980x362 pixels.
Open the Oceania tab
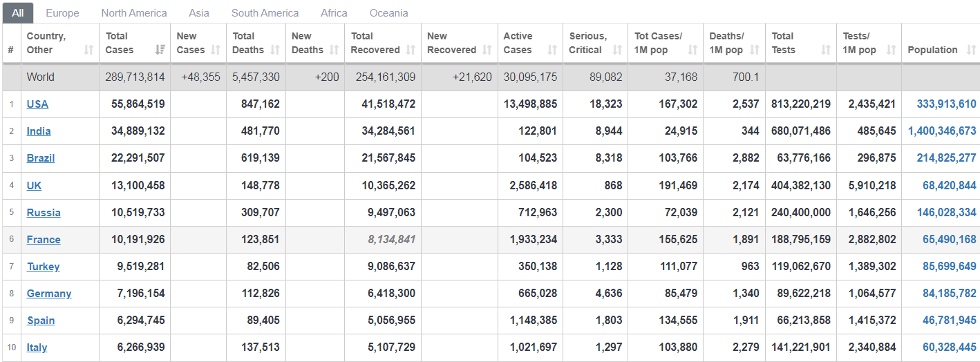pyautogui.click(x=389, y=12)
